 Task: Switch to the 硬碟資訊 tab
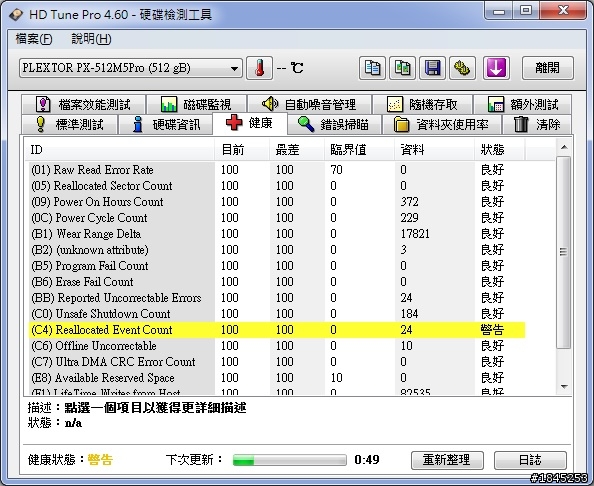click(x=166, y=124)
